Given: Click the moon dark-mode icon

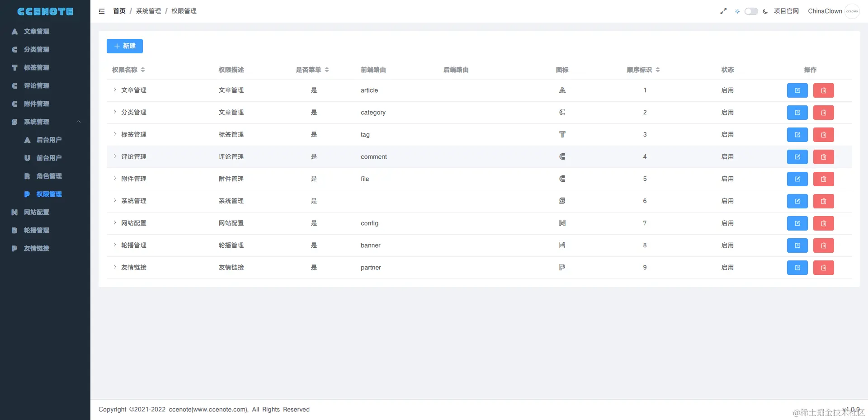Looking at the screenshot, I should pyautogui.click(x=765, y=11).
